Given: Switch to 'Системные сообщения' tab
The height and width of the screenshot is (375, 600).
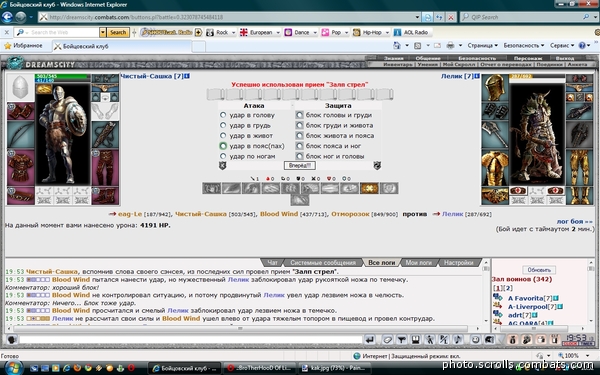Looking at the screenshot, I should [323, 262].
